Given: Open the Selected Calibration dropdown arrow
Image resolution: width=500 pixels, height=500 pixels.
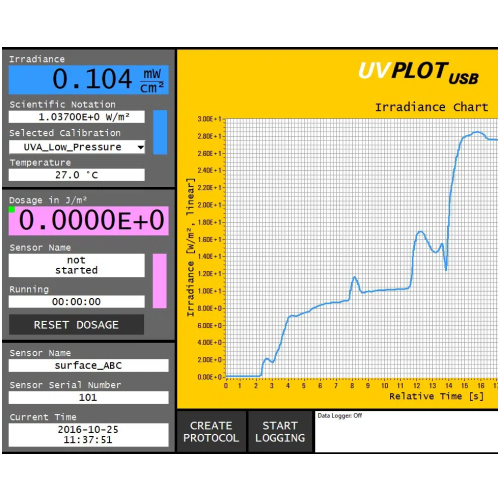Looking at the screenshot, I should pyautogui.click(x=141, y=147).
